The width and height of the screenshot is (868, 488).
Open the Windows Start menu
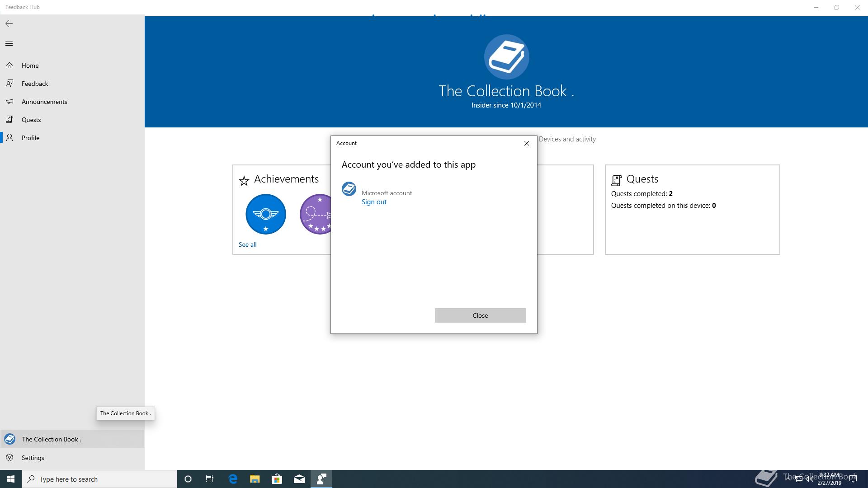pos(11,479)
